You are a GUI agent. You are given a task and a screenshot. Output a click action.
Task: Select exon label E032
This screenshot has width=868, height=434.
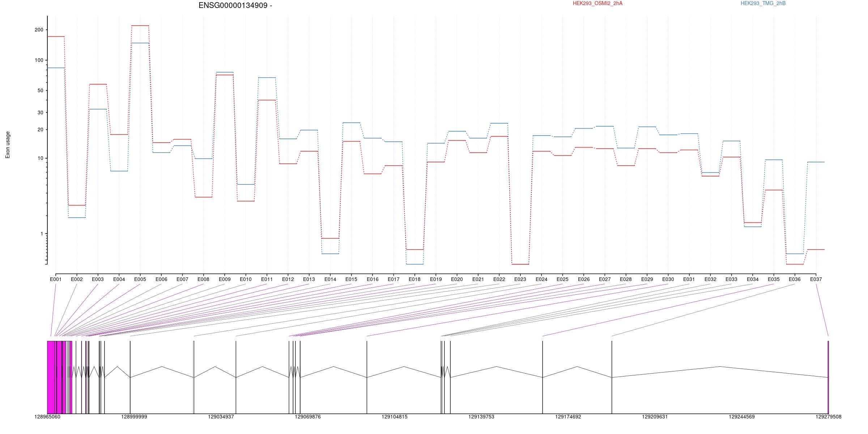pos(710,279)
